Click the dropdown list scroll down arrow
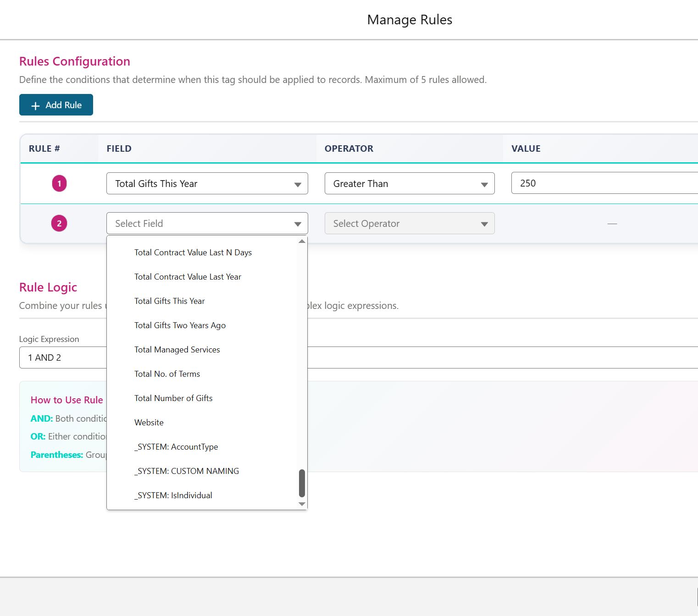The image size is (698, 616). pyautogui.click(x=302, y=504)
